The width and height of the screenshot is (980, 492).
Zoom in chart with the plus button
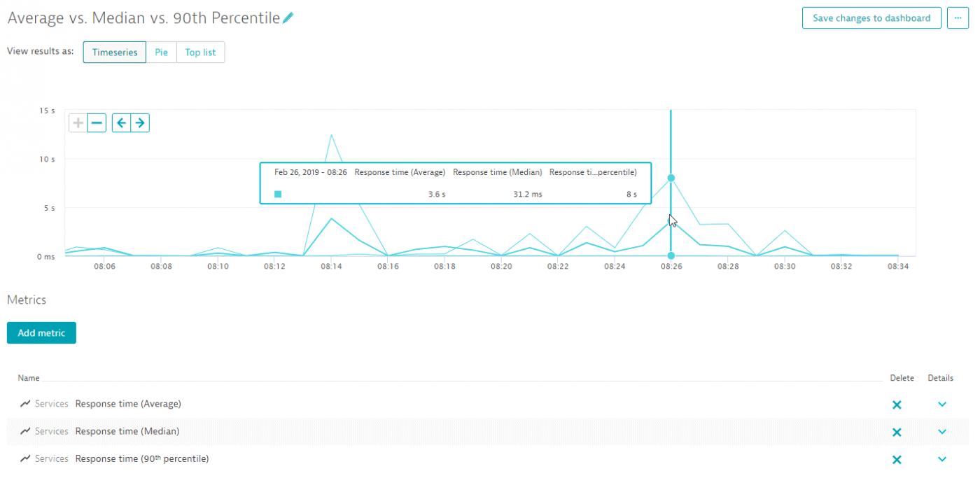[78, 123]
